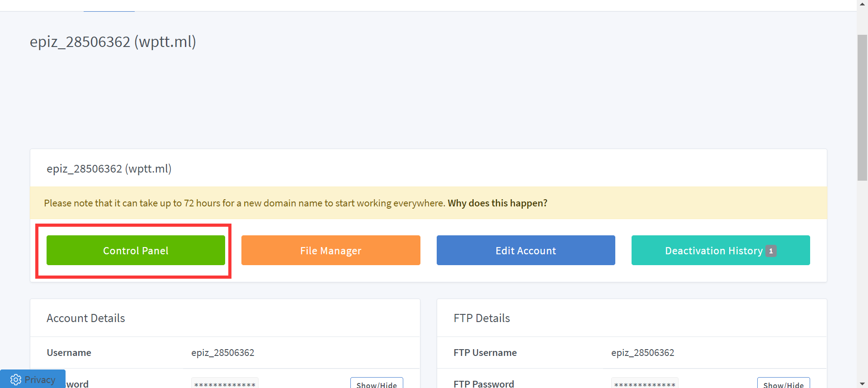The image size is (868, 388).
Task: Click the 'FTP Password' label
Action: 484,383
